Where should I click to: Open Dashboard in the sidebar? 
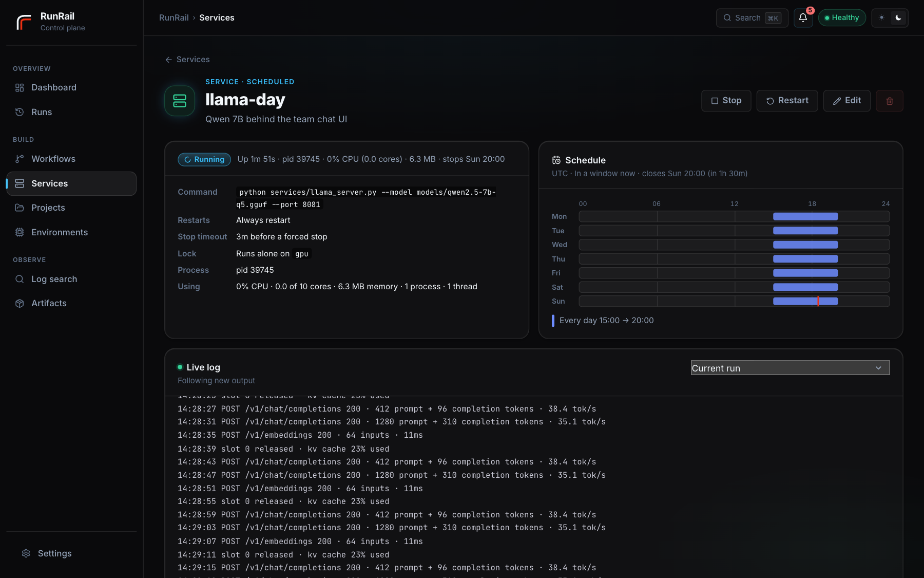tap(71, 88)
